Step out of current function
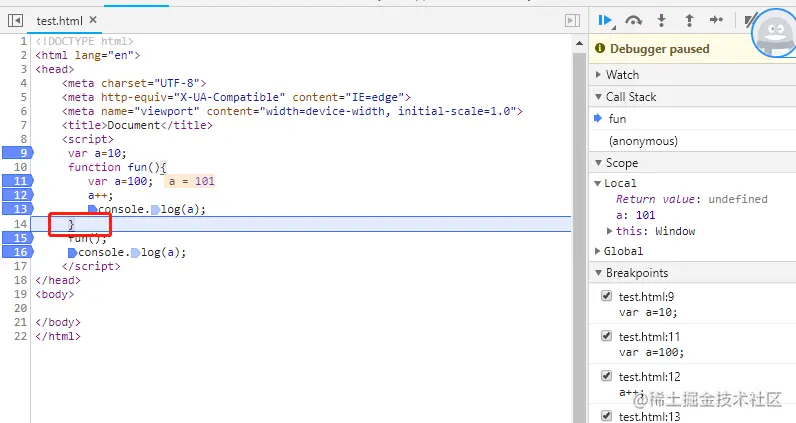 click(x=689, y=20)
